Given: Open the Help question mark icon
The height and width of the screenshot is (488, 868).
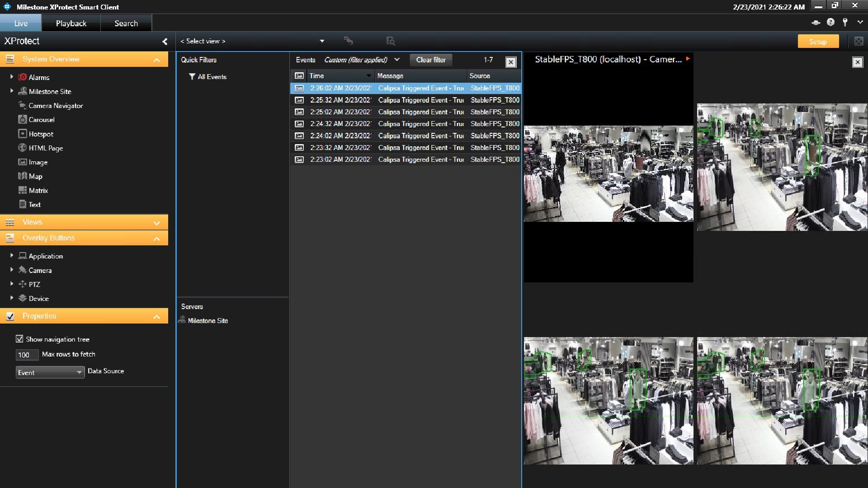Looking at the screenshot, I should (x=830, y=22).
